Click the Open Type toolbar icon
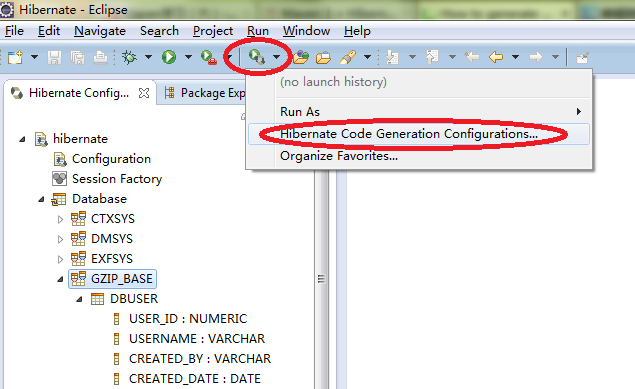Image resolution: width=635 pixels, height=389 pixels. (x=301, y=57)
